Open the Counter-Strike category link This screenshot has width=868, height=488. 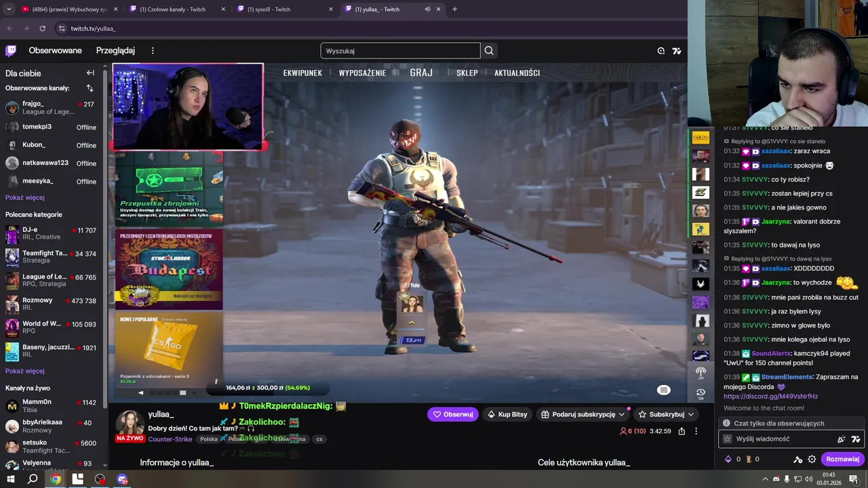171,439
